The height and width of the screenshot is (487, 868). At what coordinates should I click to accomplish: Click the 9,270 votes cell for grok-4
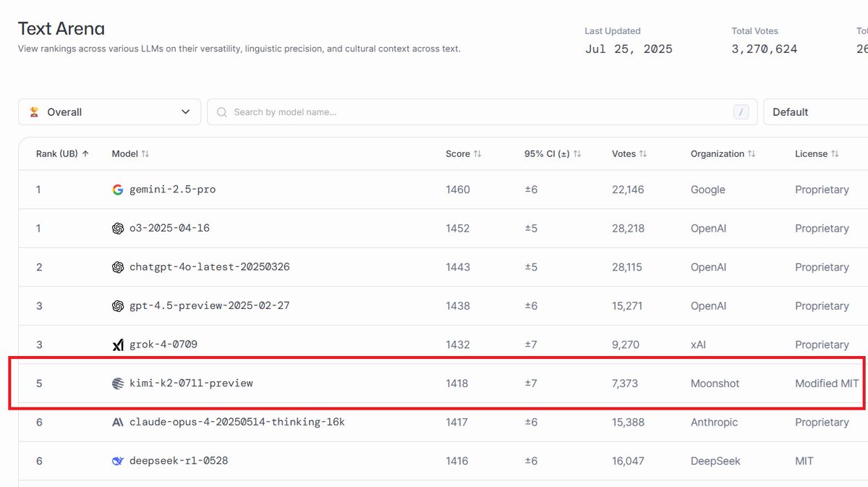pos(626,344)
